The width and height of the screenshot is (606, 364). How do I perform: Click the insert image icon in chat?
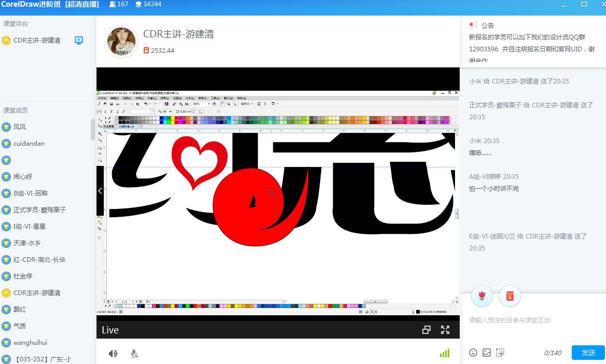tap(486, 353)
